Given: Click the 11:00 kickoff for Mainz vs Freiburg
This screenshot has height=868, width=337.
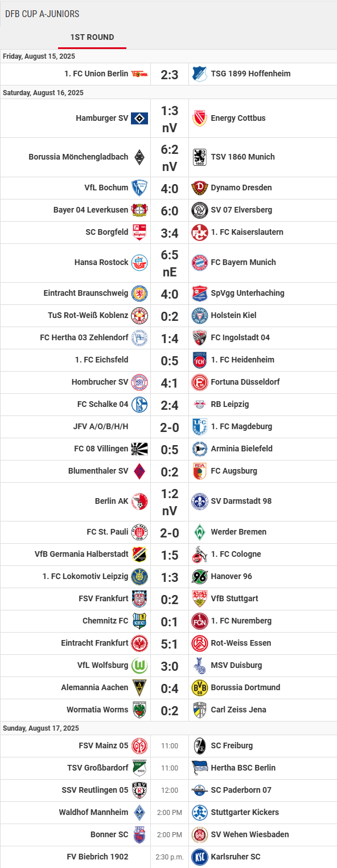Looking at the screenshot, I should coord(170,746).
